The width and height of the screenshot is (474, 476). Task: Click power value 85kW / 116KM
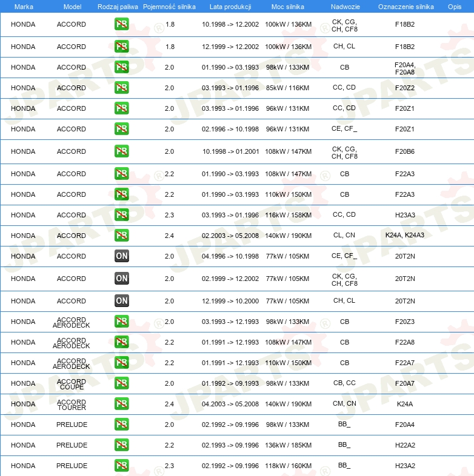[287, 88]
